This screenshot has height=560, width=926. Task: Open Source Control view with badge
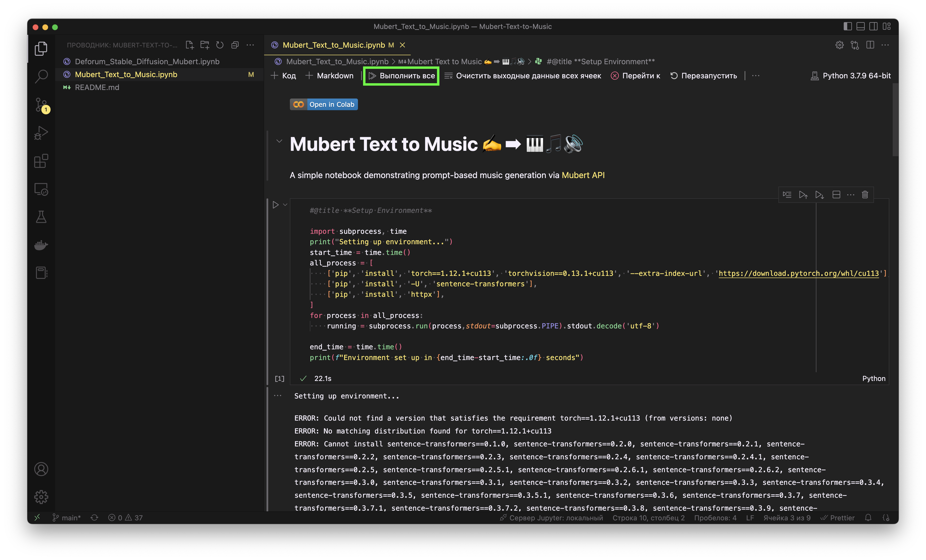pos(41,105)
